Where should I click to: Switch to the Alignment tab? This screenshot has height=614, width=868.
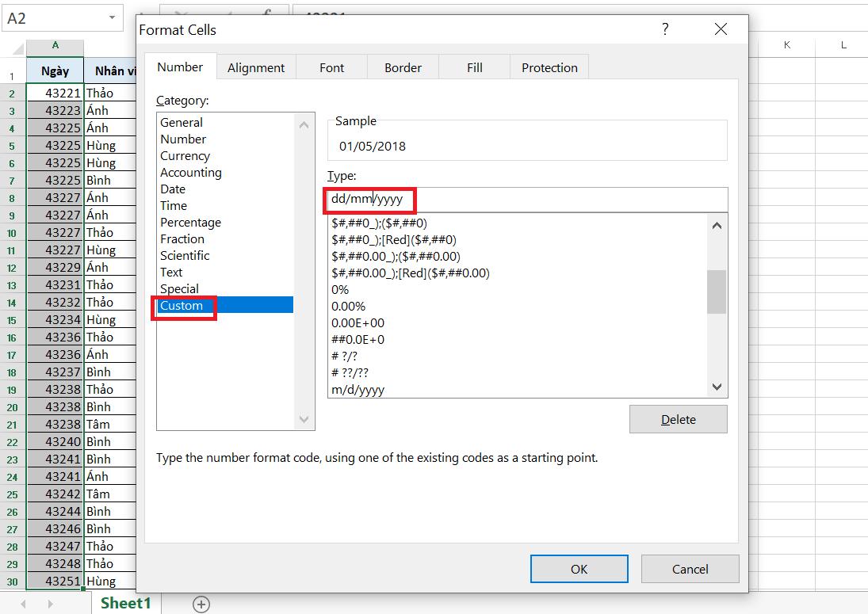256,67
